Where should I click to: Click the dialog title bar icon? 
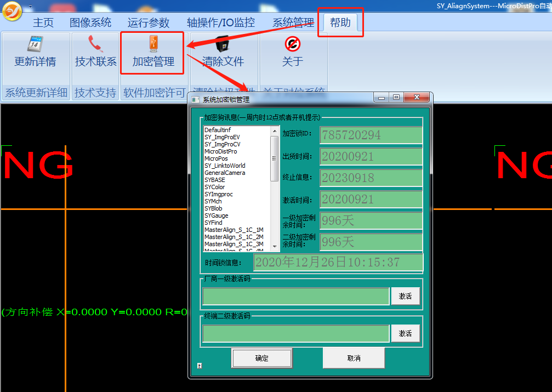[x=196, y=99]
